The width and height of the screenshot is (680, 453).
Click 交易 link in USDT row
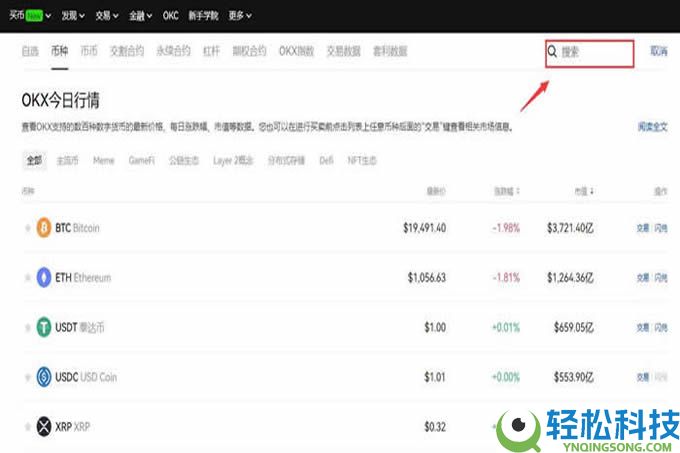[643, 327]
